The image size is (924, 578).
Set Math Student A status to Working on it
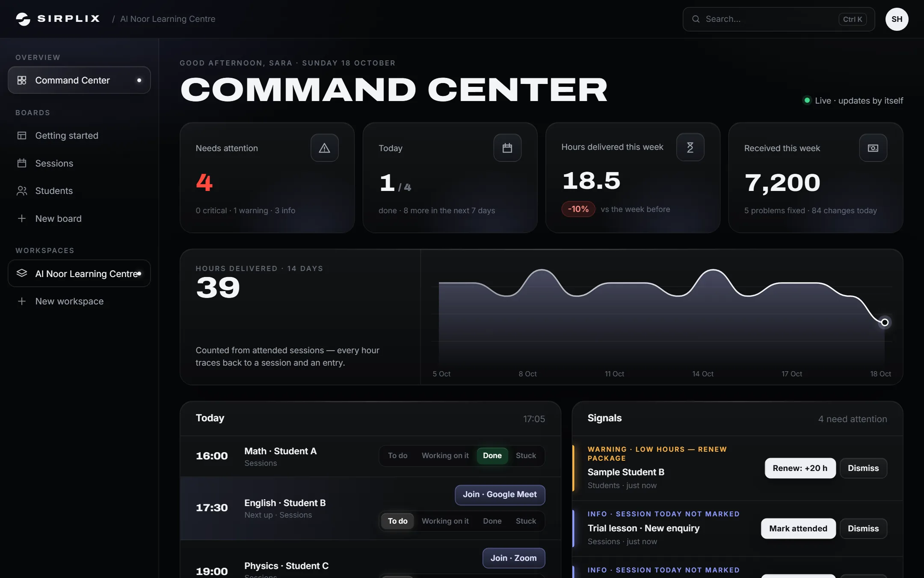[x=445, y=456]
